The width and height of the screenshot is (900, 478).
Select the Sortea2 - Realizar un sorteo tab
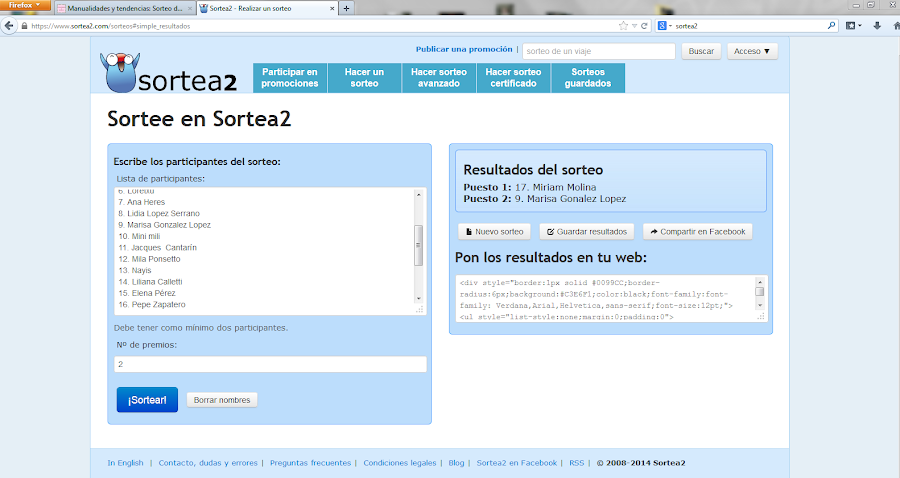coord(267,9)
